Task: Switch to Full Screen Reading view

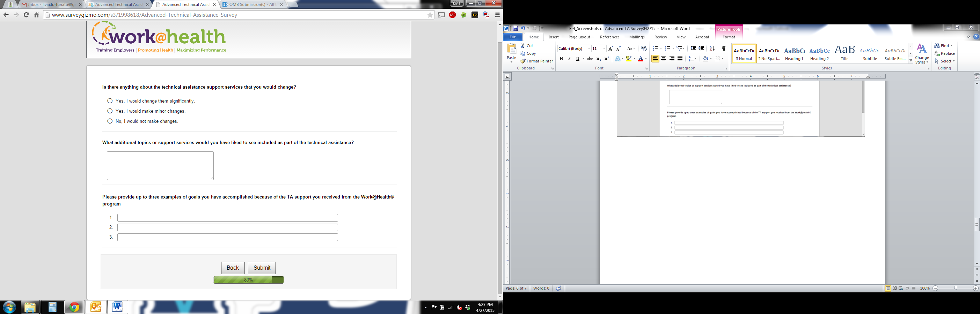Action: pos(894,289)
